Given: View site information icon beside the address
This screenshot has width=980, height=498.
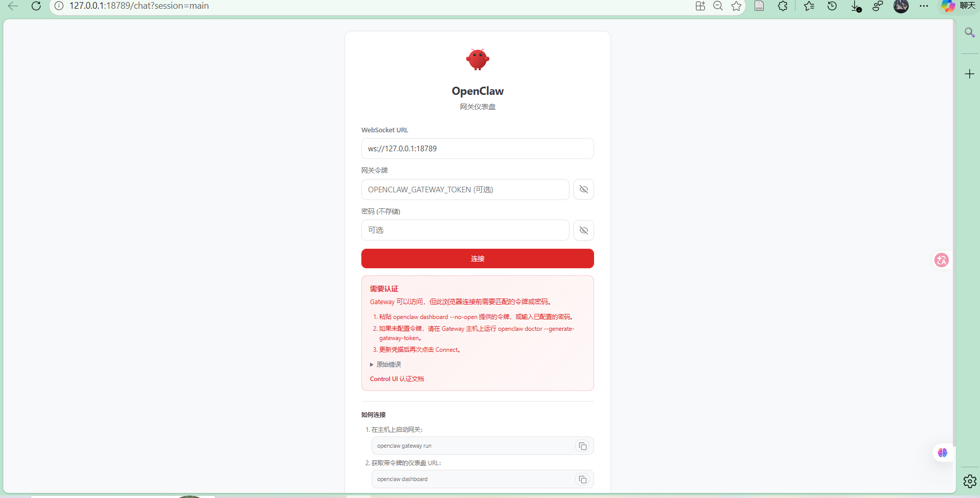Looking at the screenshot, I should click(59, 6).
